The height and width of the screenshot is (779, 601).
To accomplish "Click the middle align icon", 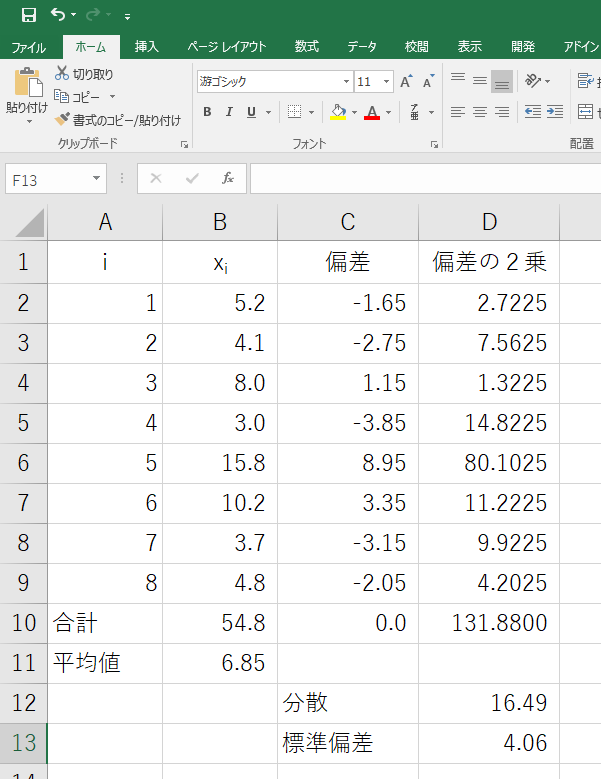I will (x=480, y=81).
